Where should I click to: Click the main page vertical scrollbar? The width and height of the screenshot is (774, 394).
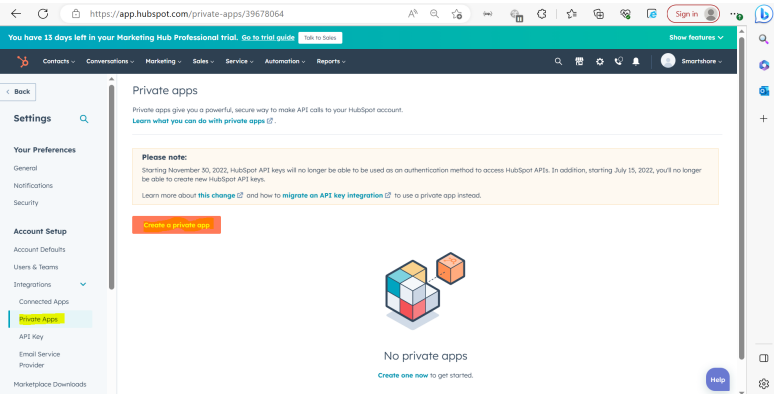click(x=741, y=197)
